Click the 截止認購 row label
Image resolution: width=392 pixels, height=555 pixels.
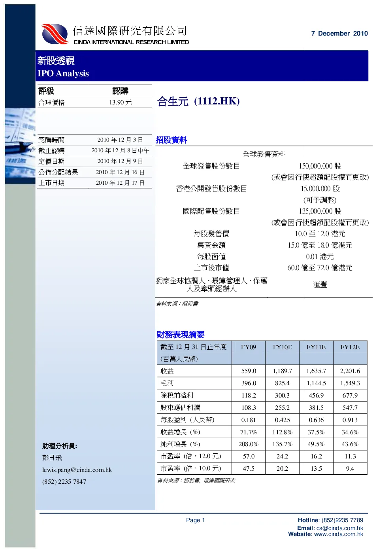(51, 151)
